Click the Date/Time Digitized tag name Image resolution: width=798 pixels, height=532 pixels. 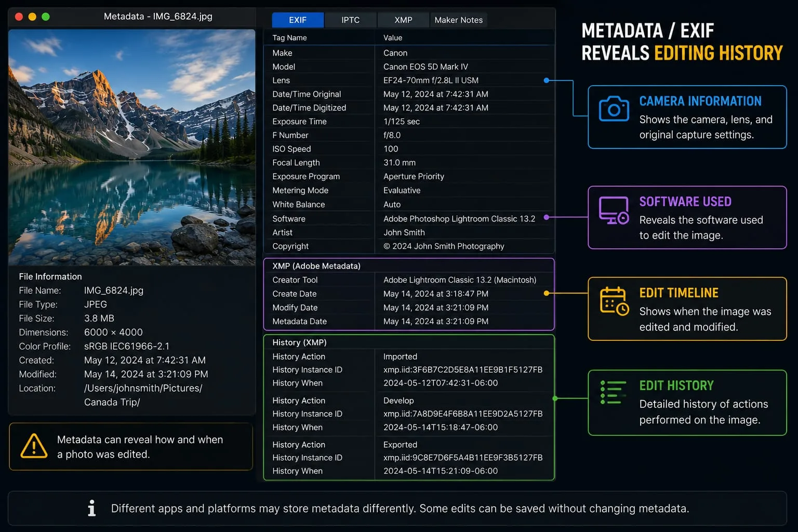pyautogui.click(x=309, y=108)
